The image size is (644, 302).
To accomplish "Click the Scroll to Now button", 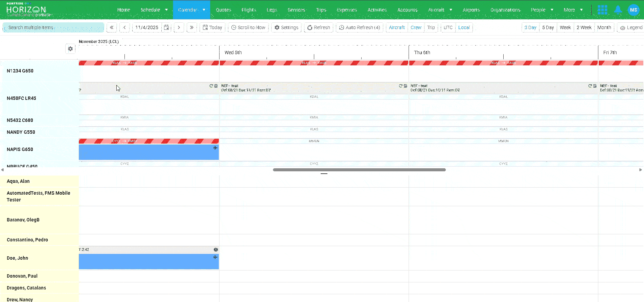I will pyautogui.click(x=248, y=27).
